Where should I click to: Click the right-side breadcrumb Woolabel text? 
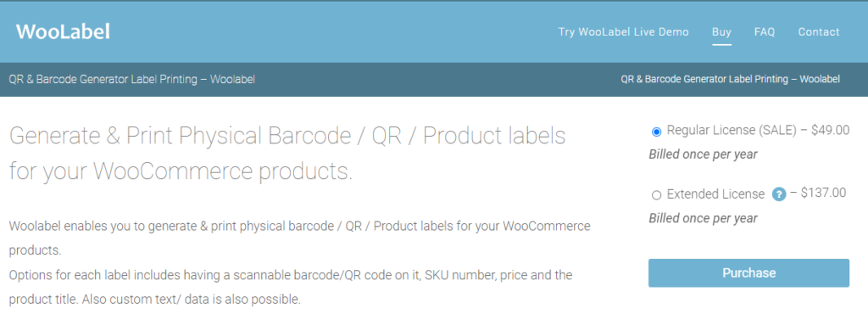730,79
